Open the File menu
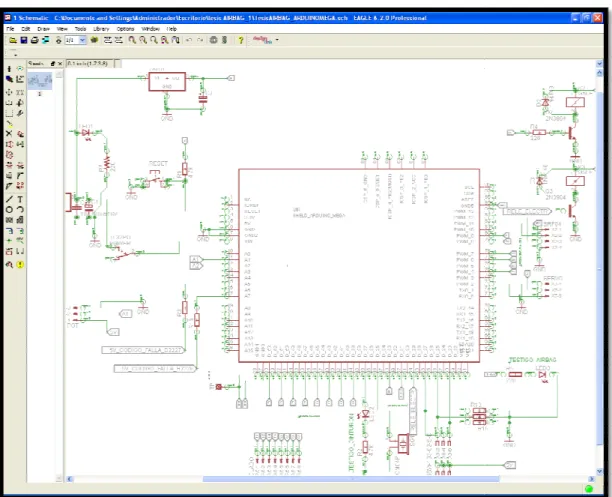 click(x=10, y=29)
